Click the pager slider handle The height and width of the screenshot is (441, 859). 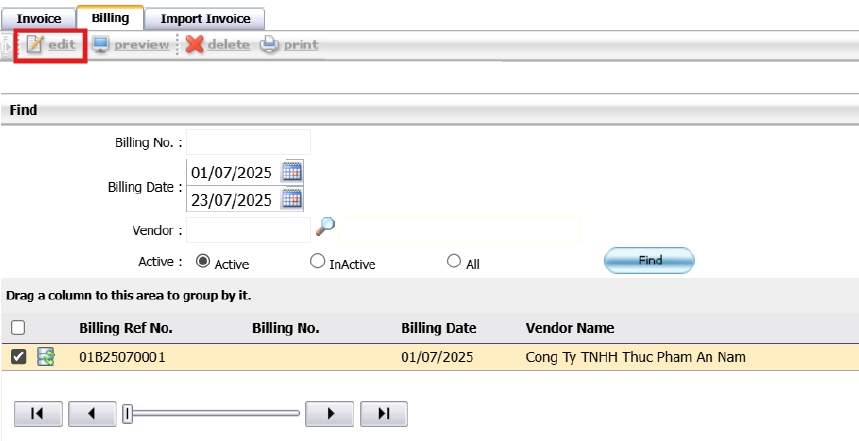[128, 413]
